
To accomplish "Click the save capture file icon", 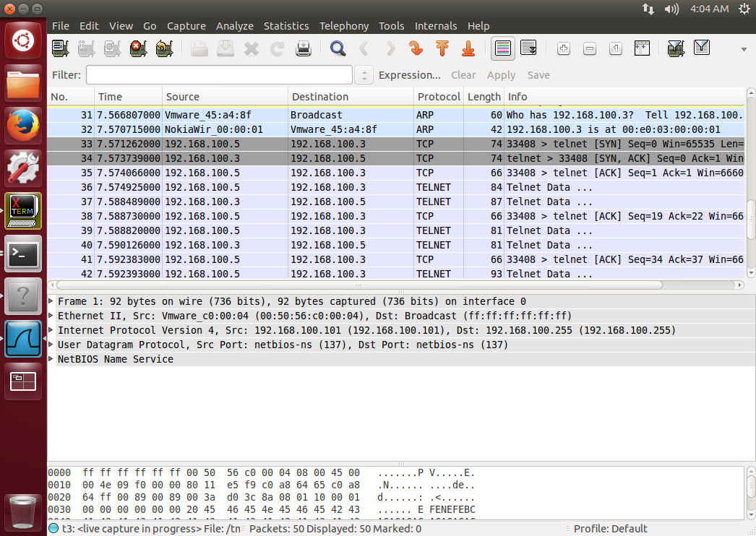I will 225,48.
